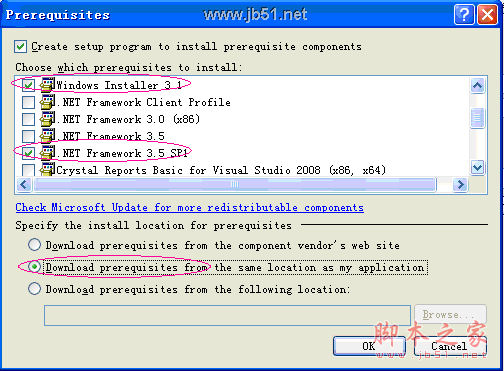Check the .NET Framework 3.0 (x86) checkbox
The height and width of the screenshot is (371, 504).
pos(28,119)
